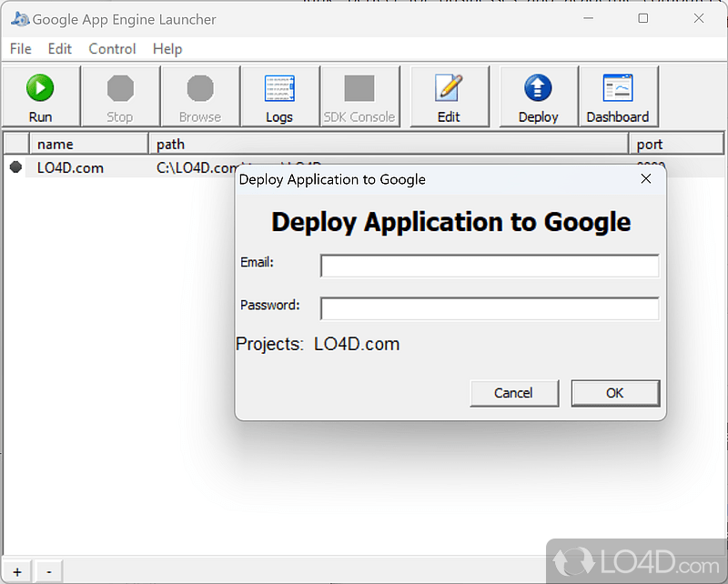Open the Edit menu in menu bar
The height and width of the screenshot is (584, 728).
(x=60, y=49)
